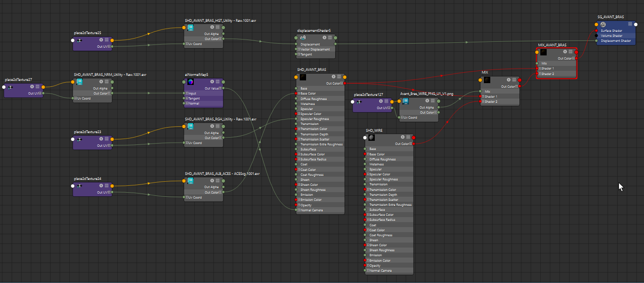
Task: Expand Uv Coord on SHD_AVANT_BRAS_HGT_Utility node
Action: pos(187,44)
